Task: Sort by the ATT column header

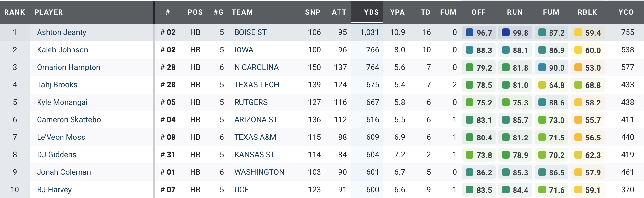Action: (x=339, y=12)
